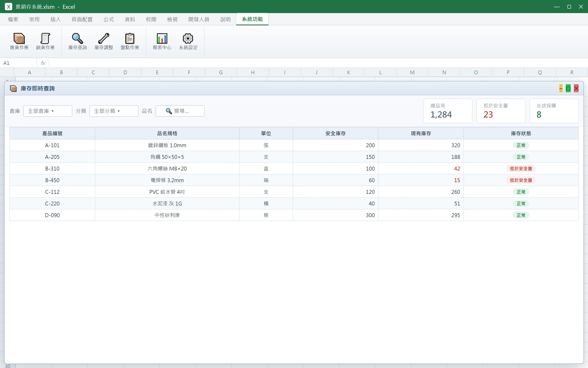Open the 檔案 ribbon tab
This screenshot has width=588, height=368.
pos(13,19)
